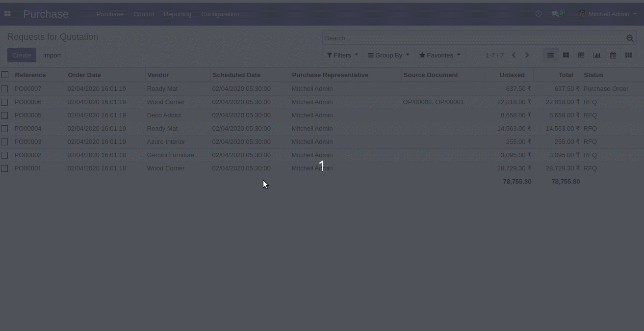
Task: Click vendor Deco Addict cell
Action: (164, 115)
